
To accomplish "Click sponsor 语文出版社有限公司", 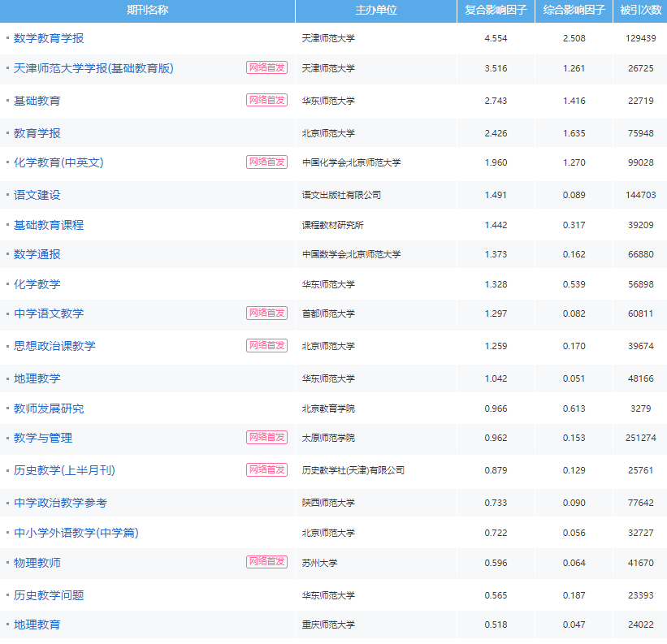I will pyautogui.click(x=341, y=195).
